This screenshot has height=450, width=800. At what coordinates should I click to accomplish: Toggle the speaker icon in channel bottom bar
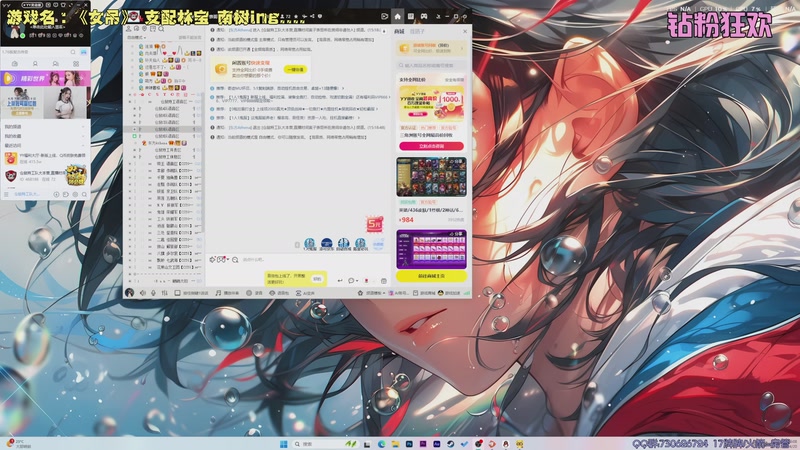[x=143, y=293]
